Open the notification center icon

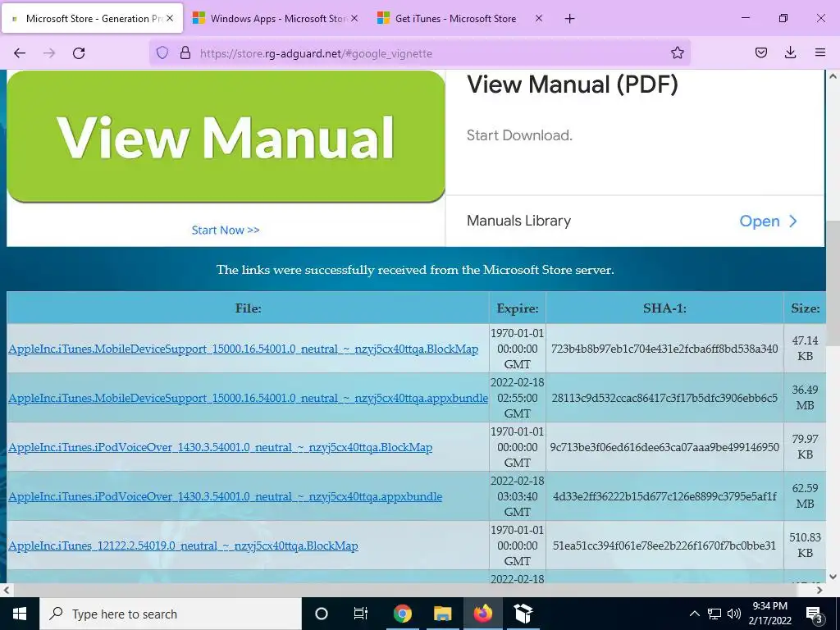pyautogui.click(x=814, y=614)
